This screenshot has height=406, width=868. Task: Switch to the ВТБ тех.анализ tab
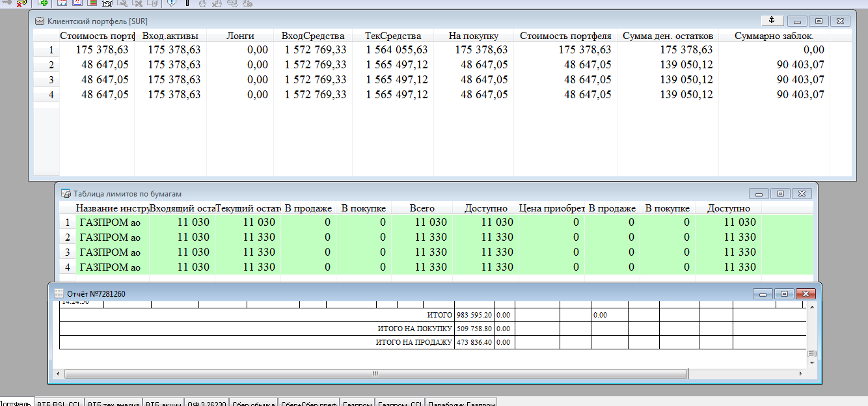tap(113, 403)
